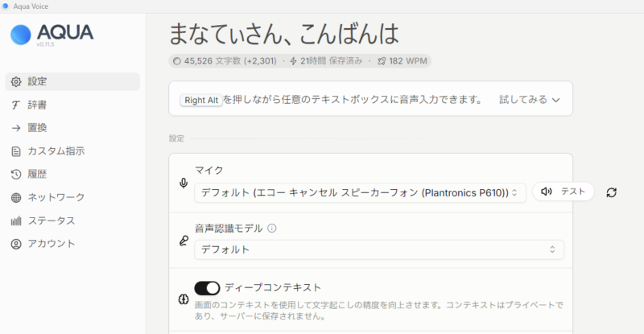Viewport: 644px width, 334px height.
Task: Click the Right Alt shortcut key badge
Action: pyautogui.click(x=202, y=101)
